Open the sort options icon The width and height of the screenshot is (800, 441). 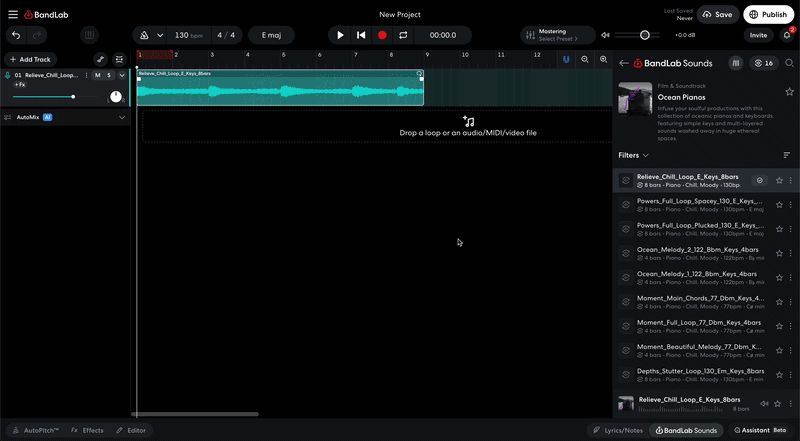[787, 155]
